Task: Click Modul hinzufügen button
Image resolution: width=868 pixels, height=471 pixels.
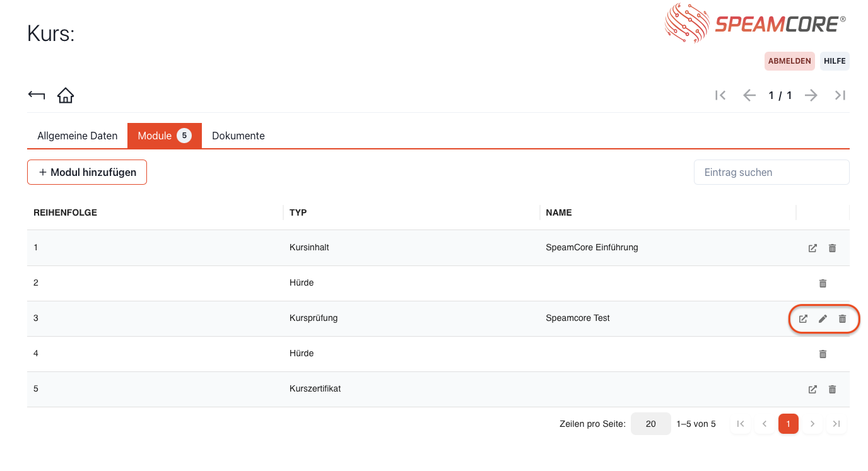Action: pyautogui.click(x=87, y=172)
